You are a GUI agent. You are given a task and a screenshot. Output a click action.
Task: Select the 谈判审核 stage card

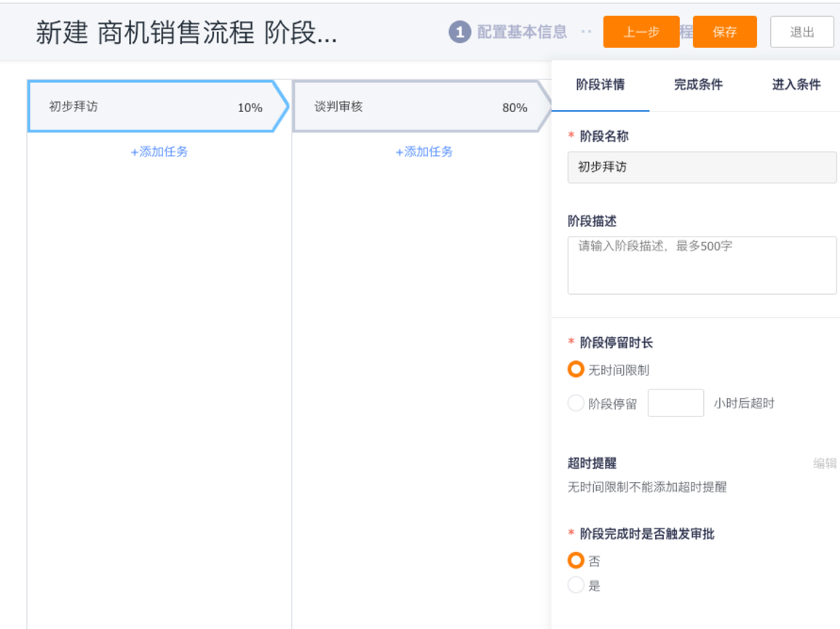[x=415, y=107]
